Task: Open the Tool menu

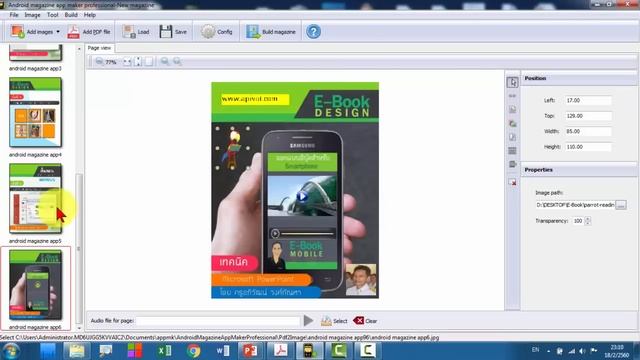Action: click(x=53, y=15)
